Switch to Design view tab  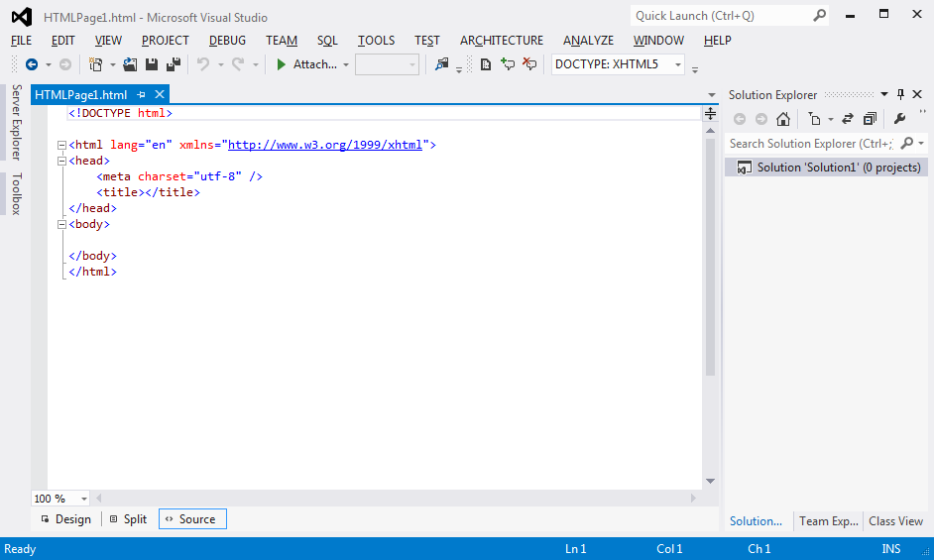[66, 519]
